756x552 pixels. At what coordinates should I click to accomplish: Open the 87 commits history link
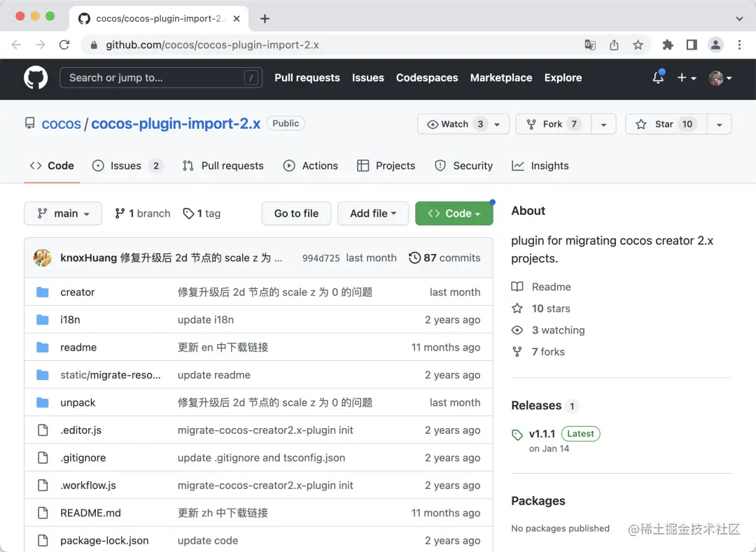pos(444,257)
